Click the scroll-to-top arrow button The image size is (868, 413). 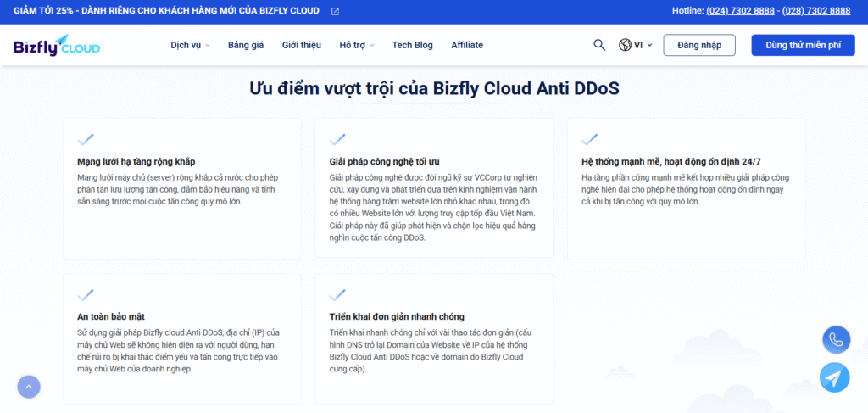29,387
